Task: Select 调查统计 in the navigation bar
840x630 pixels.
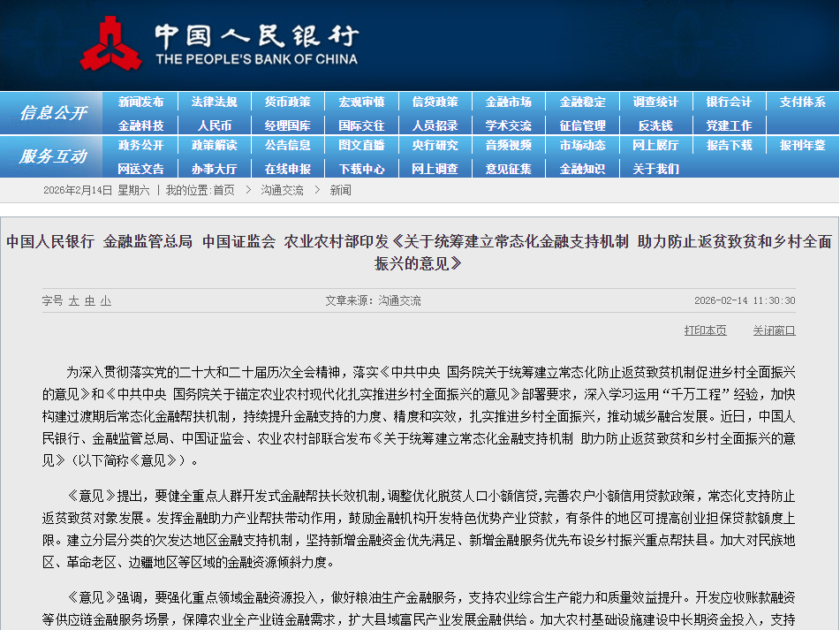Action: (x=655, y=102)
